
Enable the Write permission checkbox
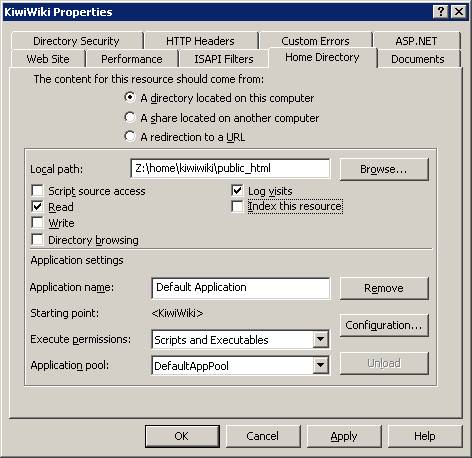click(x=37, y=223)
